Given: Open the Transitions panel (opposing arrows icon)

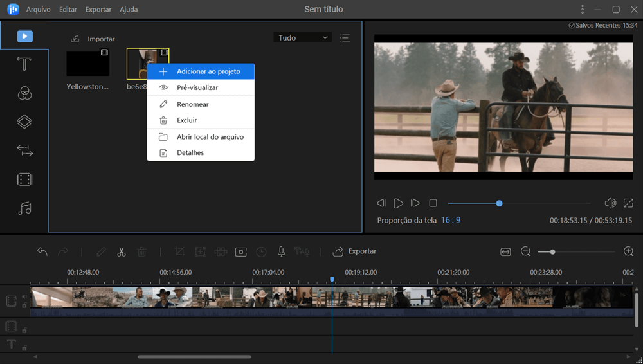Looking at the screenshot, I should (24, 150).
